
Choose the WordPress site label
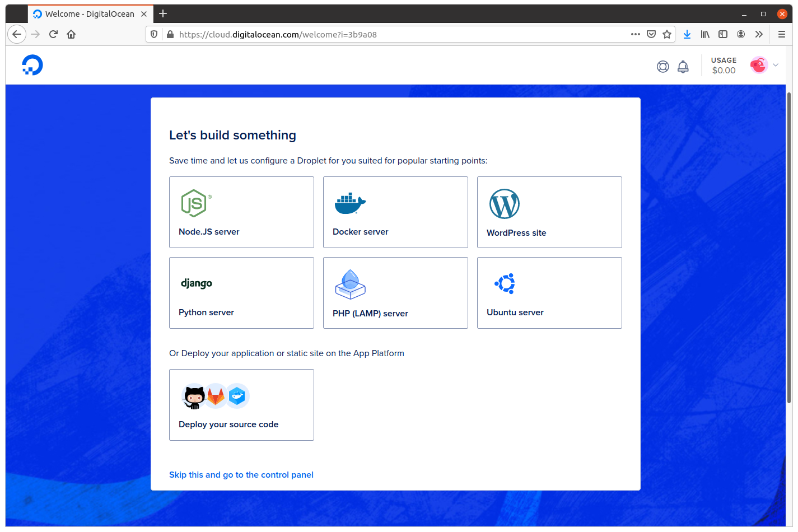coord(516,233)
